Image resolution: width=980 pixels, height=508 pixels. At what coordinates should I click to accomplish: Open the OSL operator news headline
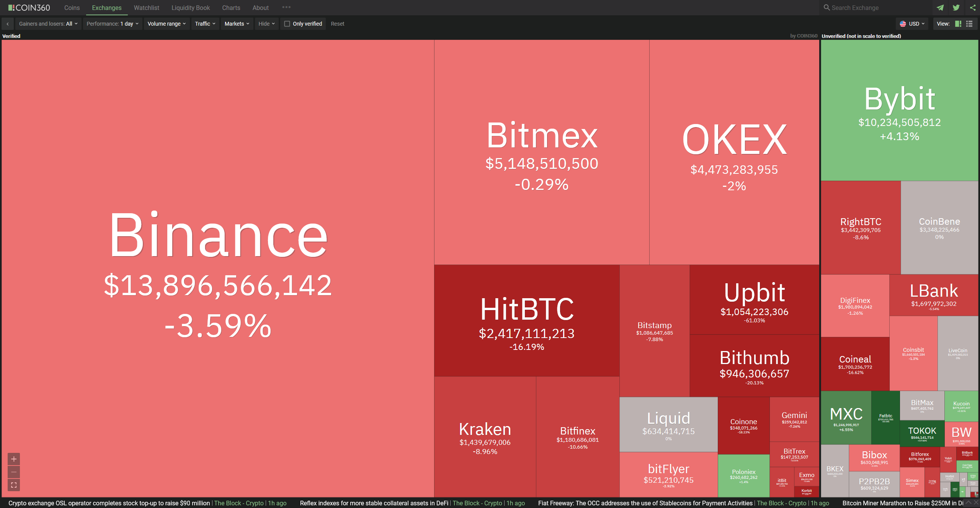[109, 503]
